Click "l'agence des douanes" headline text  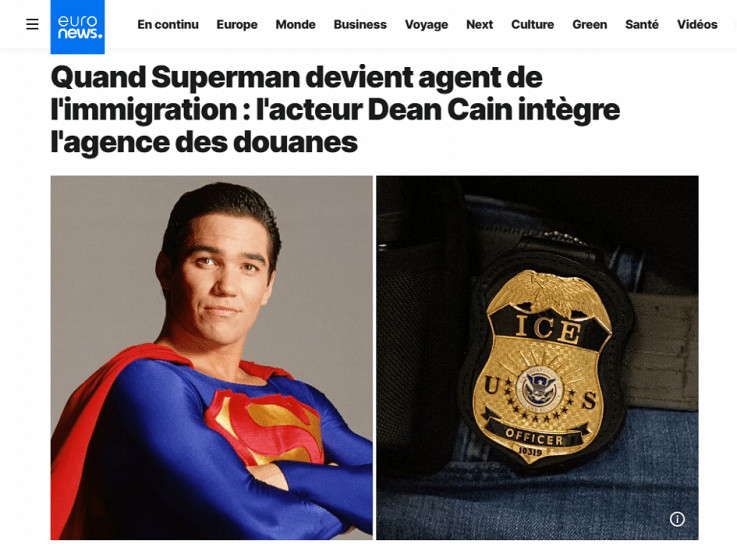click(204, 142)
